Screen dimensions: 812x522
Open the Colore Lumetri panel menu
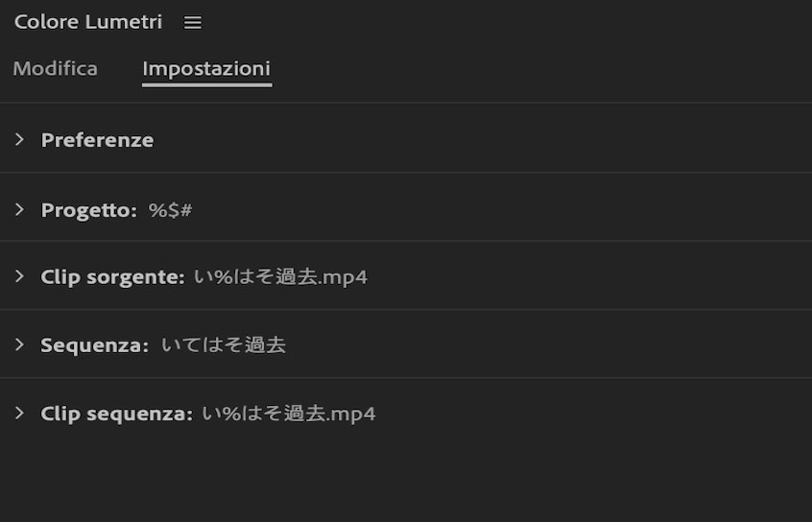(x=193, y=22)
